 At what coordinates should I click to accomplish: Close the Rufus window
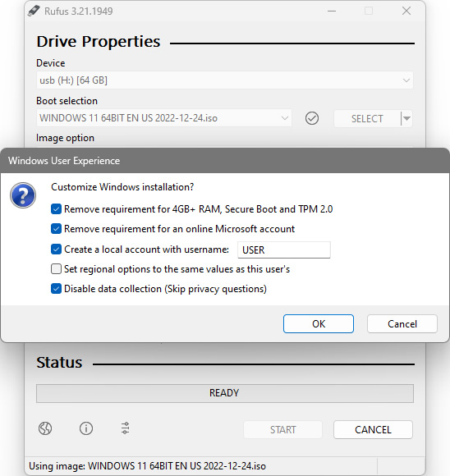(x=406, y=11)
